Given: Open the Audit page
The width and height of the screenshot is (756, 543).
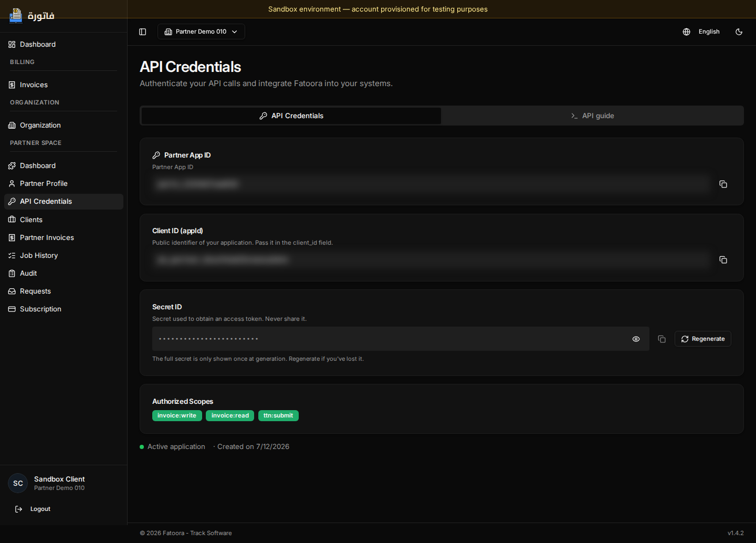Looking at the screenshot, I should tap(64, 273).
